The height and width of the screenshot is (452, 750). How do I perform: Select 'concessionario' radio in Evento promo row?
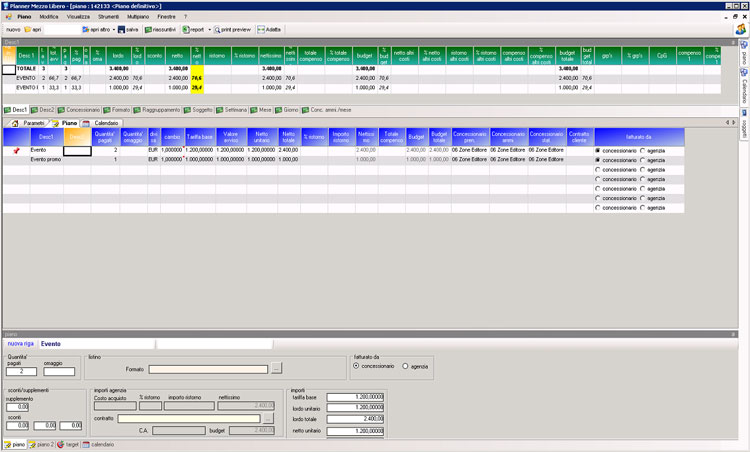coord(598,159)
